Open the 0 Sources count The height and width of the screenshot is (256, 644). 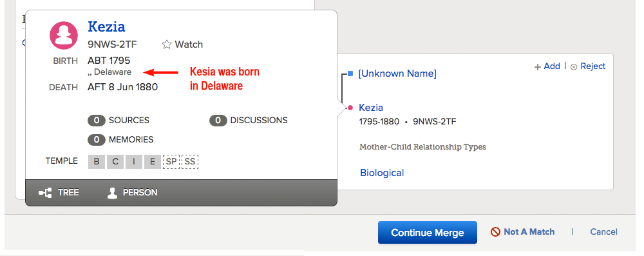coord(118,120)
